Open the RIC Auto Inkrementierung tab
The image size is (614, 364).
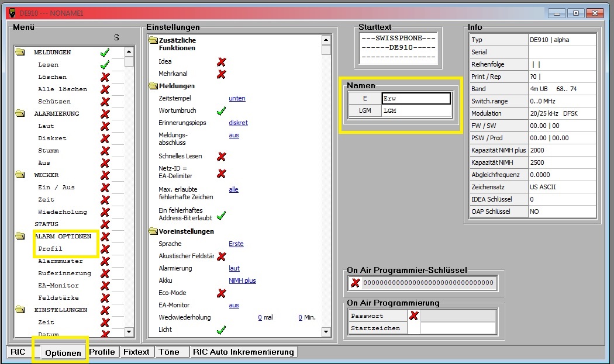tap(244, 352)
